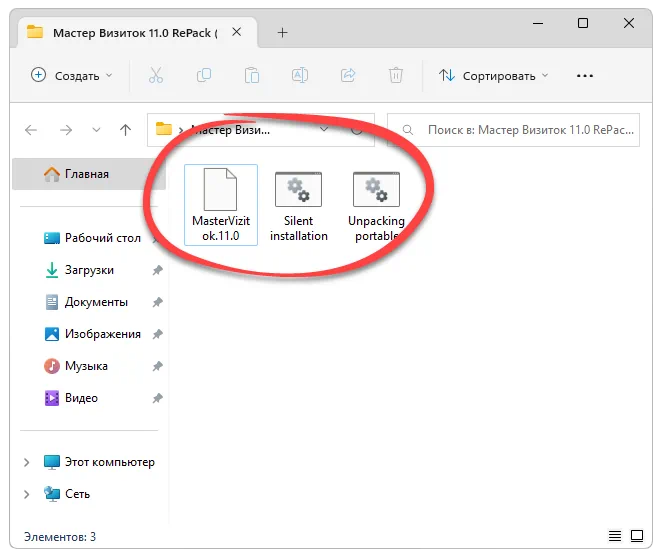Viewport: 661px width, 555px height.
Task: Select the Мастер Визиток 11.0 RePack tab
Action: (136, 33)
